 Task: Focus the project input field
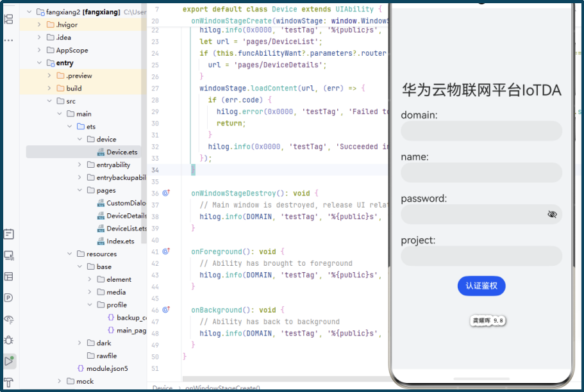coord(481,256)
